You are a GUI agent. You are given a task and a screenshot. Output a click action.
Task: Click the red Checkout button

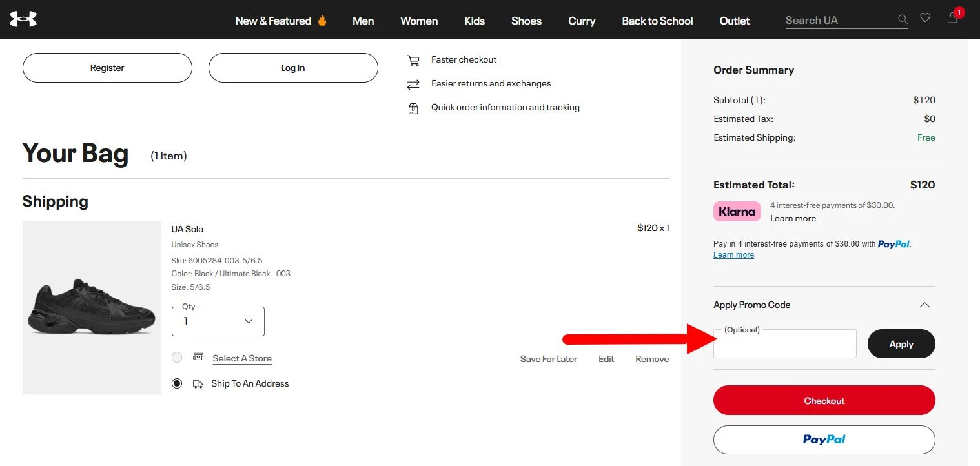click(824, 401)
